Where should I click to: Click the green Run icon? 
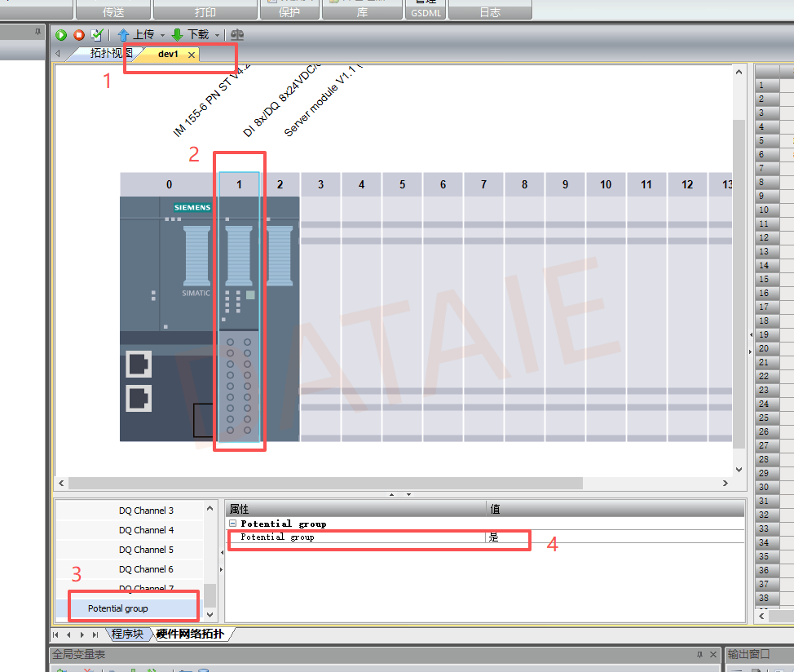pos(61,35)
